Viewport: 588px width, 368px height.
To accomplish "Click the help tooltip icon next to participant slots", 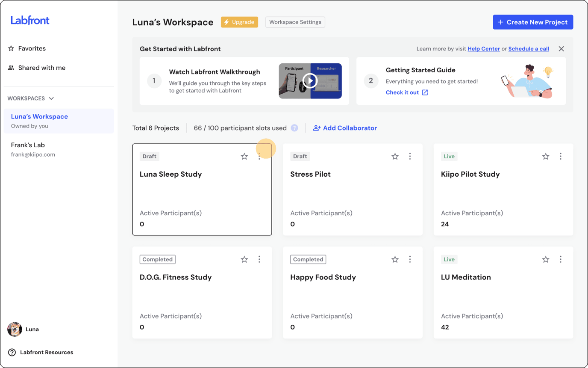I will (x=295, y=127).
